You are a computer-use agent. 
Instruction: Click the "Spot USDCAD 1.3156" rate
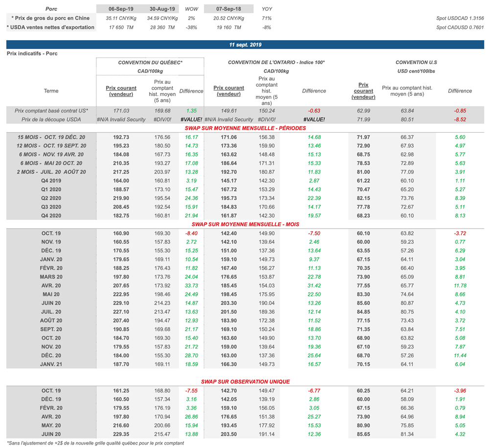(459, 18)
